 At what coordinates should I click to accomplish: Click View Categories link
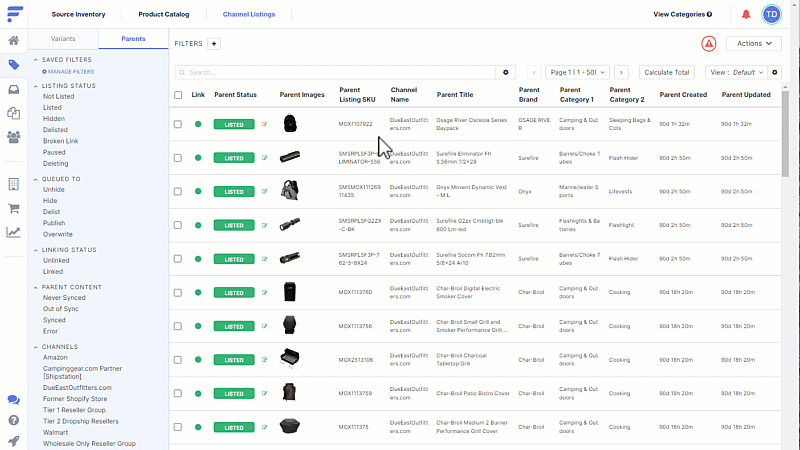pos(683,14)
